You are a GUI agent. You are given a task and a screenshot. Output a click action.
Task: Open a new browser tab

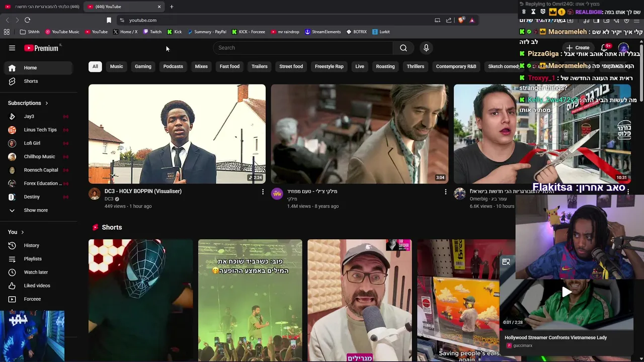172,7
